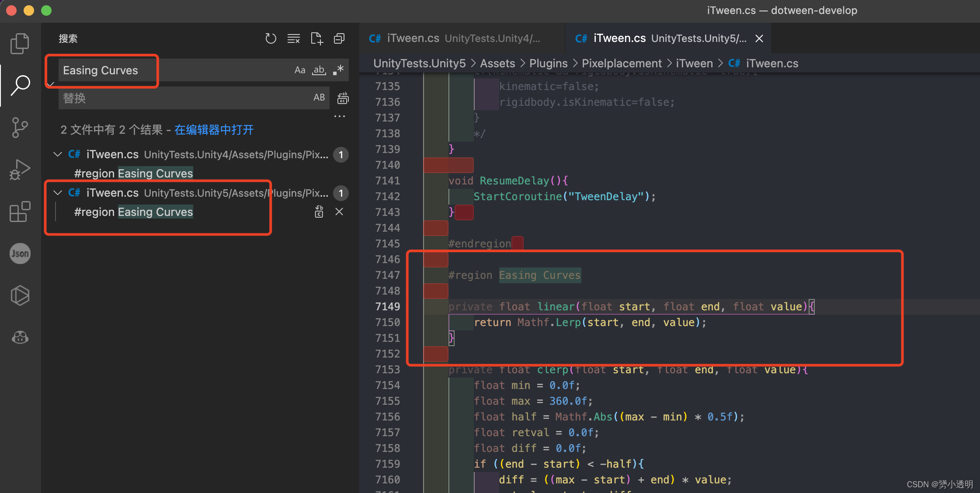Click Pixelplacement in the breadcrumb path

coord(621,63)
